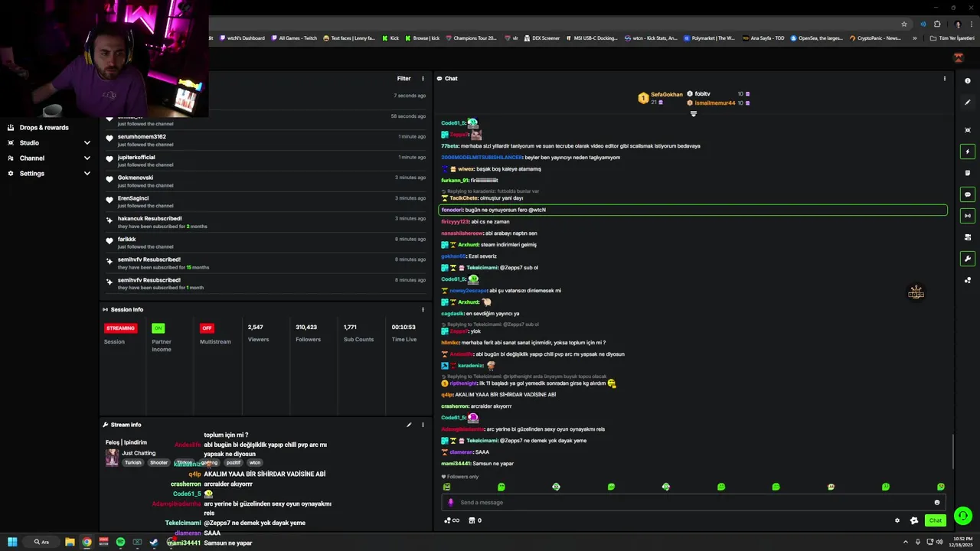Click the hakancuk Resubscribed event

point(266,222)
